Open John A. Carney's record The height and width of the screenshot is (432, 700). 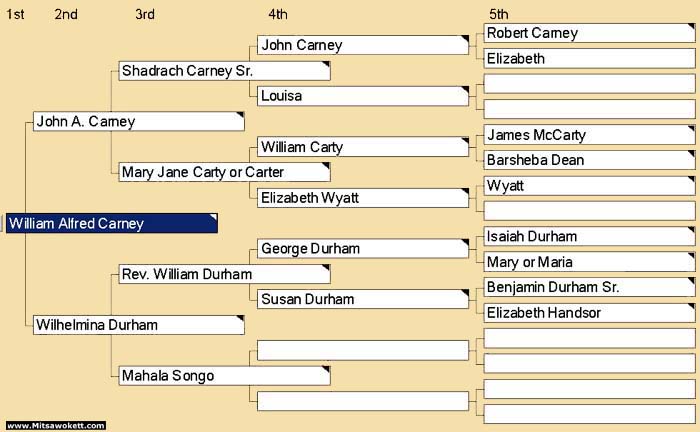(x=139, y=121)
